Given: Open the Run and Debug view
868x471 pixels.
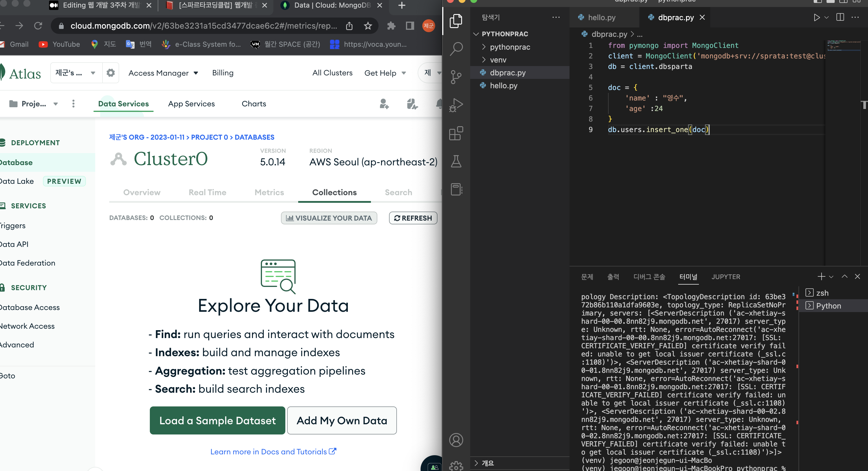Looking at the screenshot, I should [456, 105].
